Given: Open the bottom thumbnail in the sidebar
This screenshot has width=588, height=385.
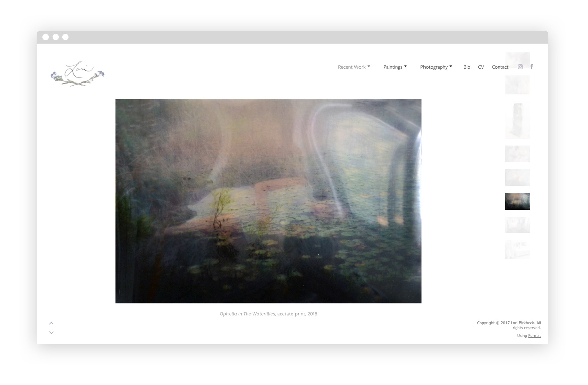Looking at the screenshot, I should pos(517,249).
